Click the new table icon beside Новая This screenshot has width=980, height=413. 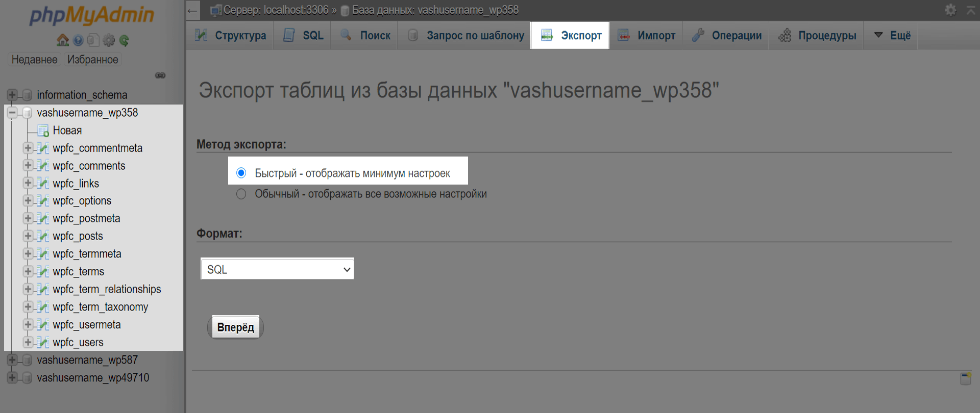[x=43, y=131]
